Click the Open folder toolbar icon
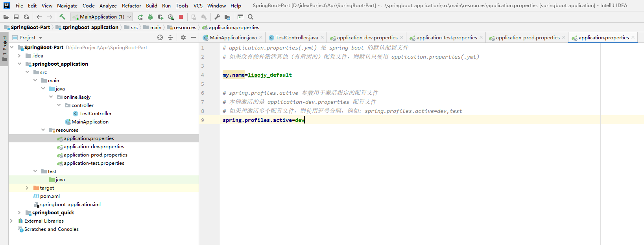This screenshot has width=644, height=245. pyautogui.click(x=6, y=17)
